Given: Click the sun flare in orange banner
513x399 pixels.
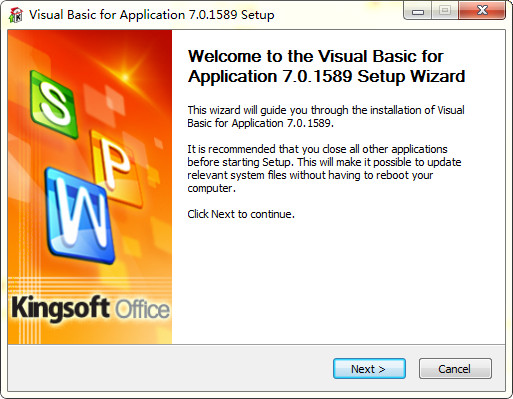Looking at the screenshot, I should coord(125,77).
